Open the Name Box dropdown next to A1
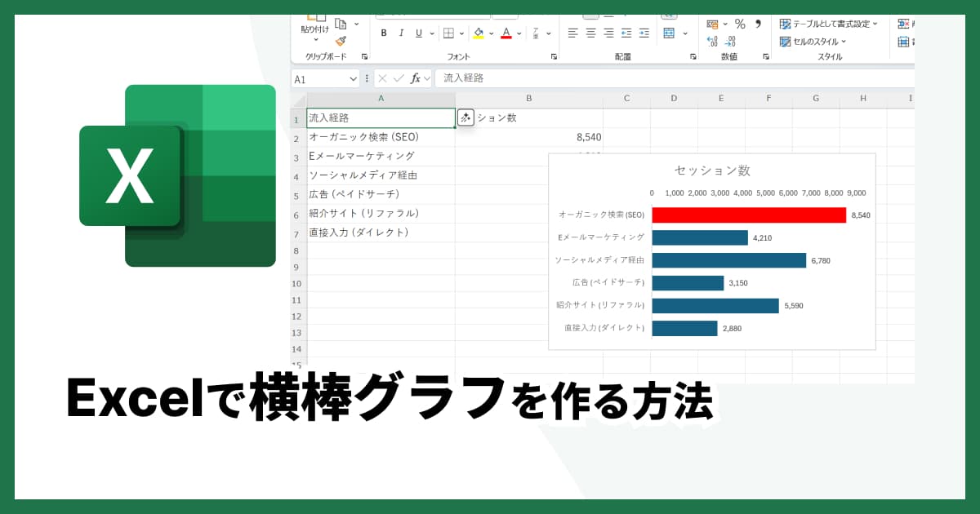The height and width of the screenshot is (514, 980). [x=354, y=78]
